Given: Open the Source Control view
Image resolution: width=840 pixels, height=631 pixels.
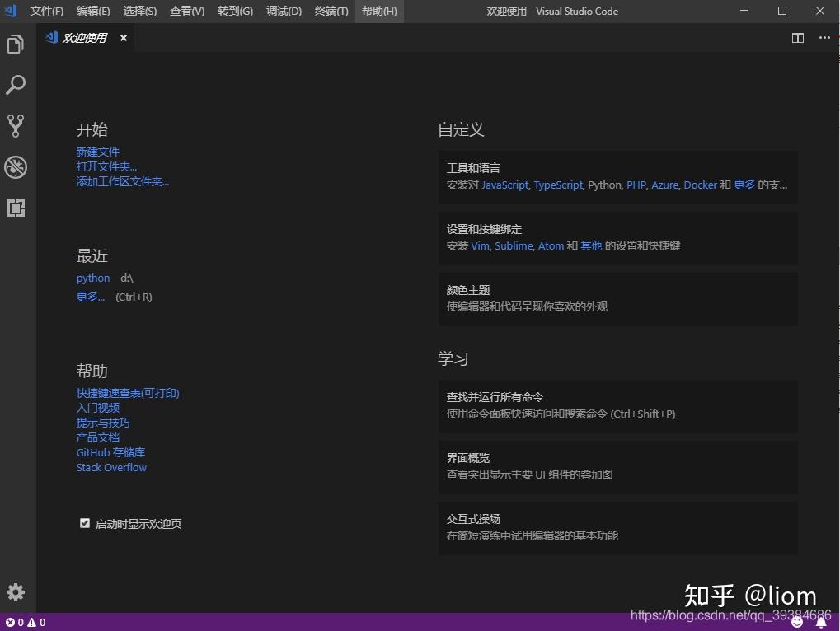Looking at the screenshot, I should pyautogui.click(x=16, y=126).
